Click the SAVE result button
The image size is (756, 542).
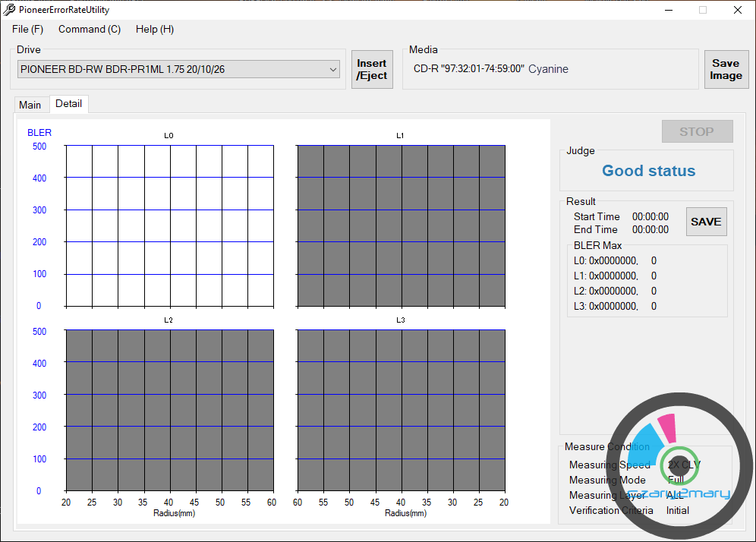click(x=706, y=222)
